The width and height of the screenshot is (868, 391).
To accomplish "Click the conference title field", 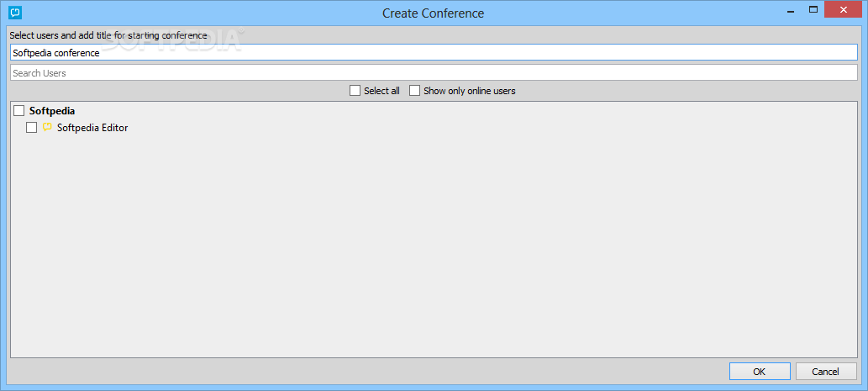I will pos(434,53).
